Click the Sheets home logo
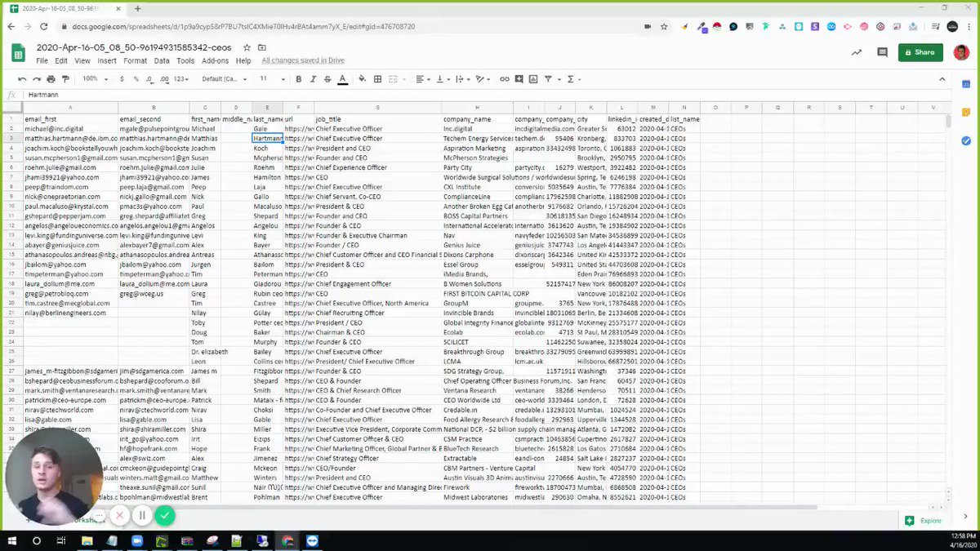The width and height of the screenshot is (980, 551). pyautogui.click(x=18, y=53)
